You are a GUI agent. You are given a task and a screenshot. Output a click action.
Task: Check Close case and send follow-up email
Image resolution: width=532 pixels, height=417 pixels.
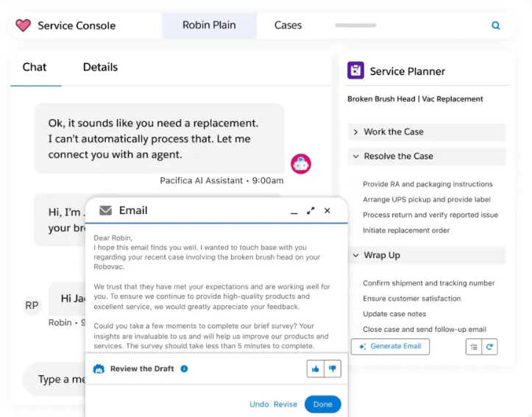point(354,329)
